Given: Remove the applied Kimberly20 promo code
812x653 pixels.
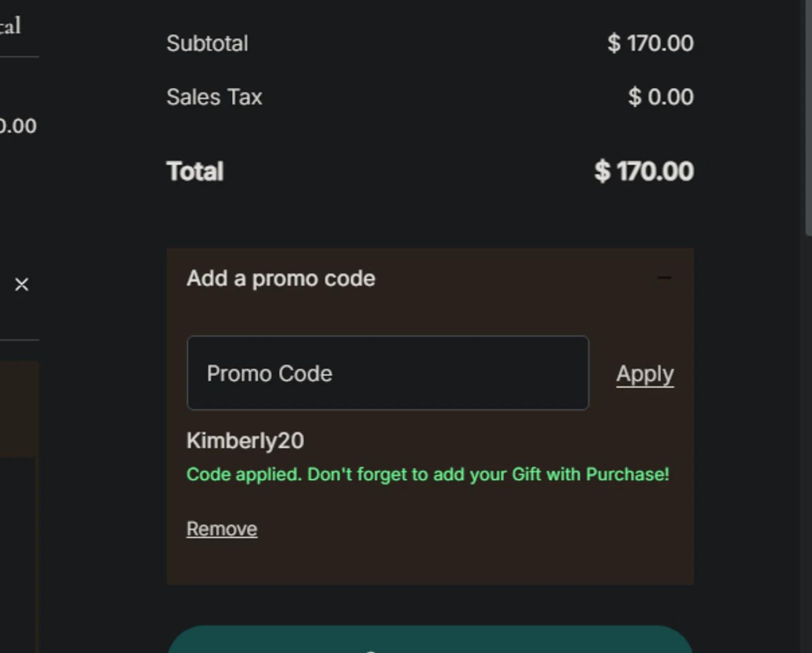Looking at the screenshot, I should click(x=222, y=529).
